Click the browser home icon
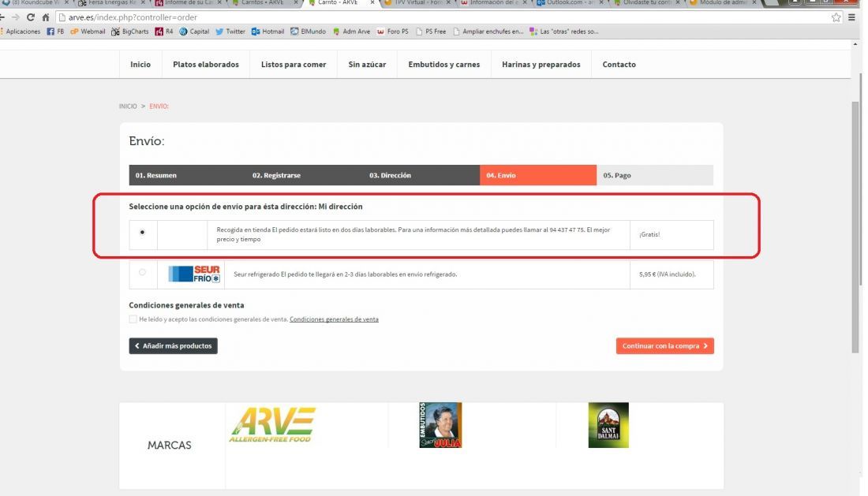Screen dimensions: 868x496 [46, 17]
